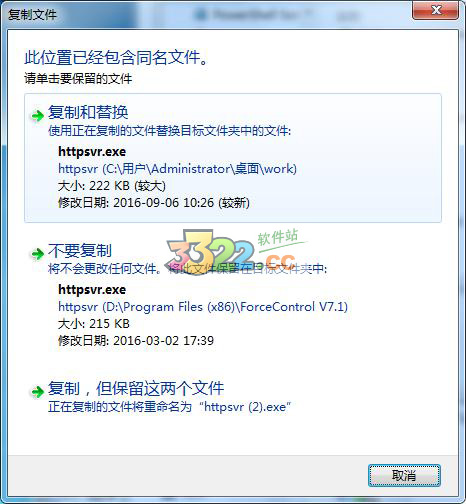Click the 复制文件 title bar text

[x=32, y=15]
